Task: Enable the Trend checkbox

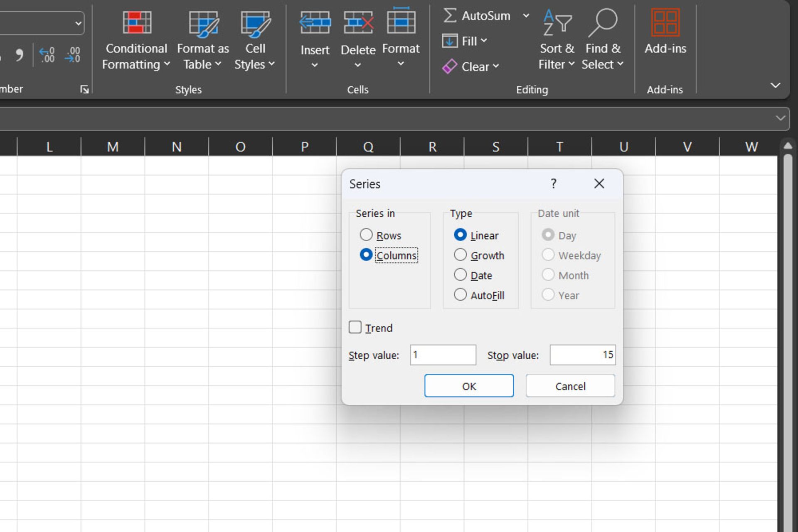Action: coord(355,328)
